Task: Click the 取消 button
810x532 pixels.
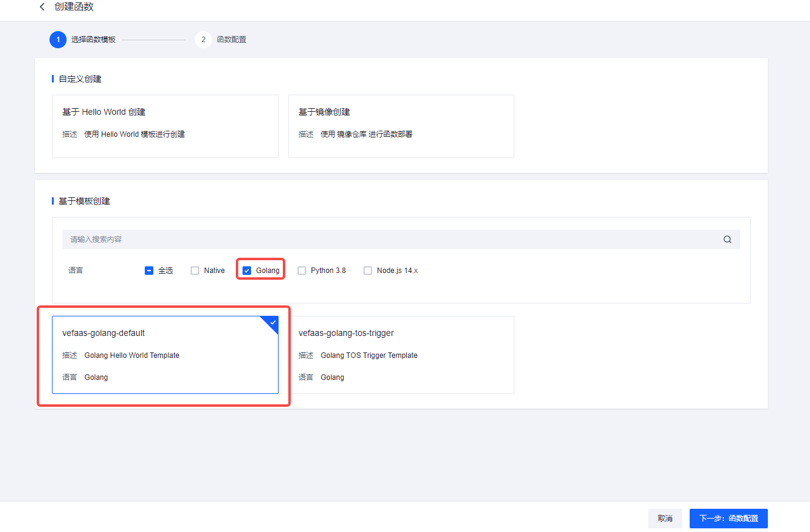Action: tap(665, 519)
